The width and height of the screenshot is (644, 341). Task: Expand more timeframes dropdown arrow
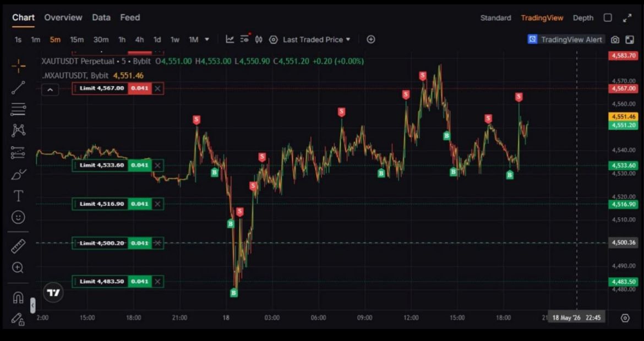click(207, 40)
